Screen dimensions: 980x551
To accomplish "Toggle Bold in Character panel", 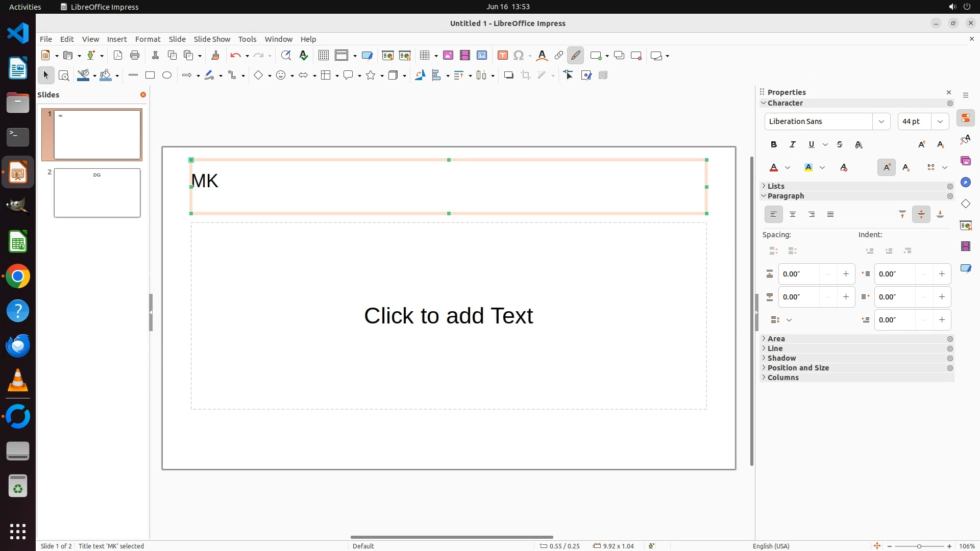I will coord(773,144).
